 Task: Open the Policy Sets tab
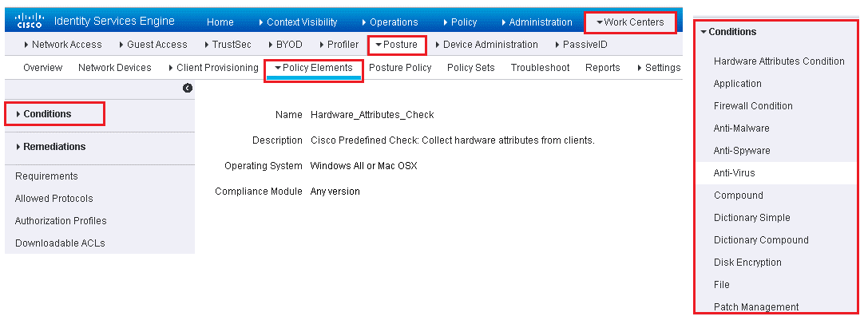tap(470, 68)
